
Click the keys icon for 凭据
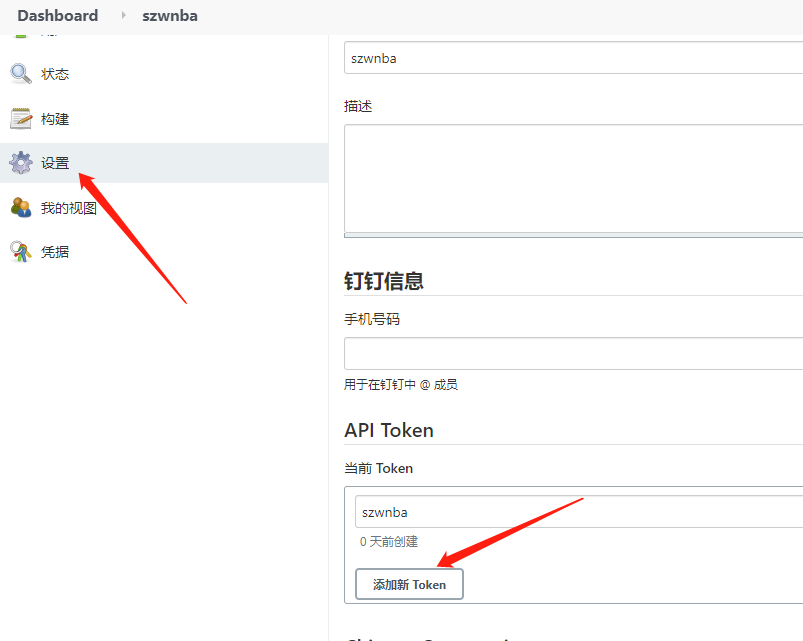pyautogui.click(x=20, y=252)
